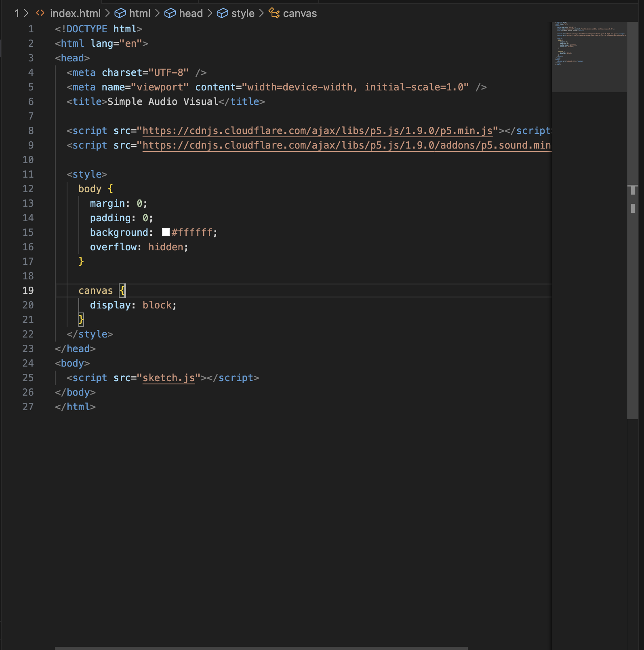Click the style element cube icon
644x650 pixels.
(222, 13)
